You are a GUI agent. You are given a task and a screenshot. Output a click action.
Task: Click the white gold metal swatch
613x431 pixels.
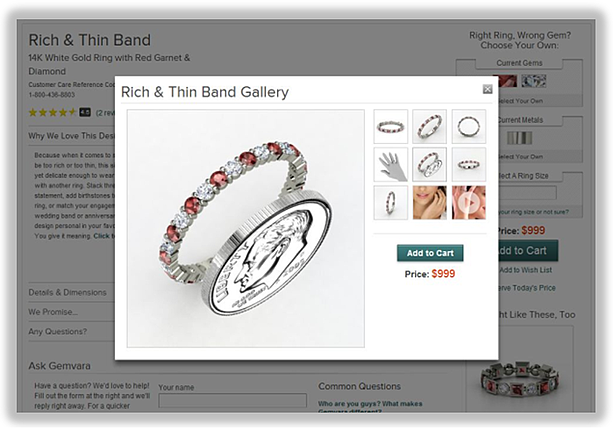(x=520, y=138)
